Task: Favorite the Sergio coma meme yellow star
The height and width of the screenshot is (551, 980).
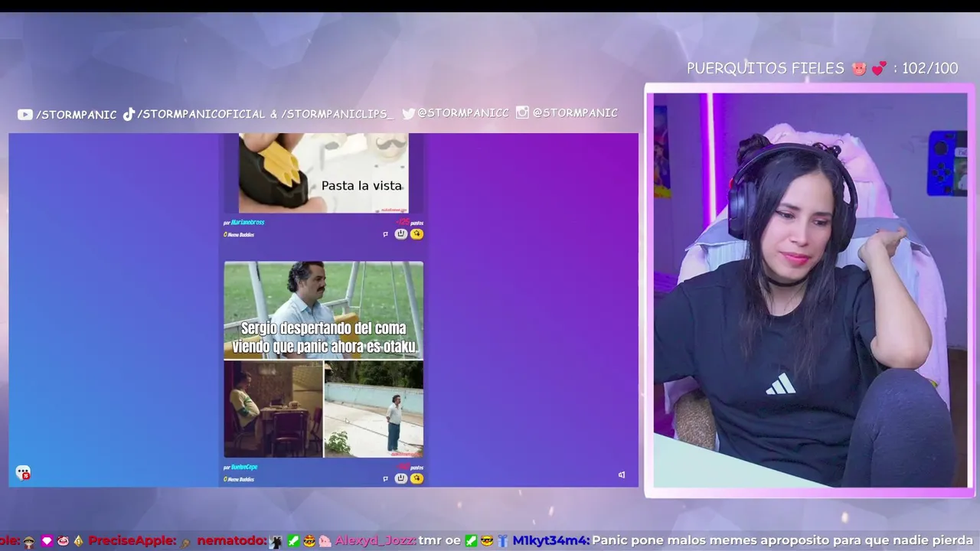Action: [x=416, y=478]
